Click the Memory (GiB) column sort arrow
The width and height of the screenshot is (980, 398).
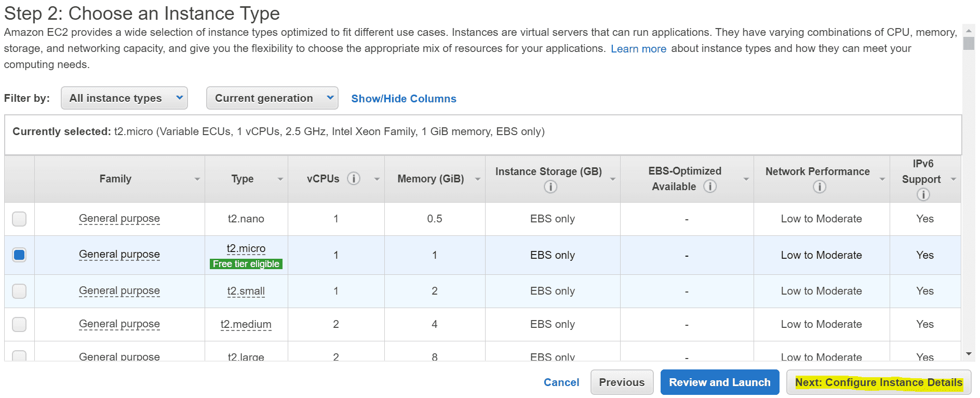(478, 179)
